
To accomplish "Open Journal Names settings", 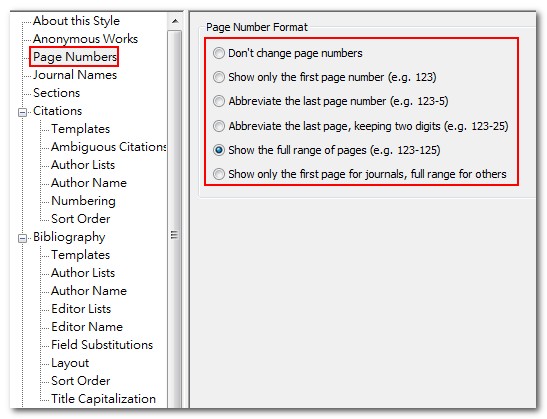I will [75, 75].
